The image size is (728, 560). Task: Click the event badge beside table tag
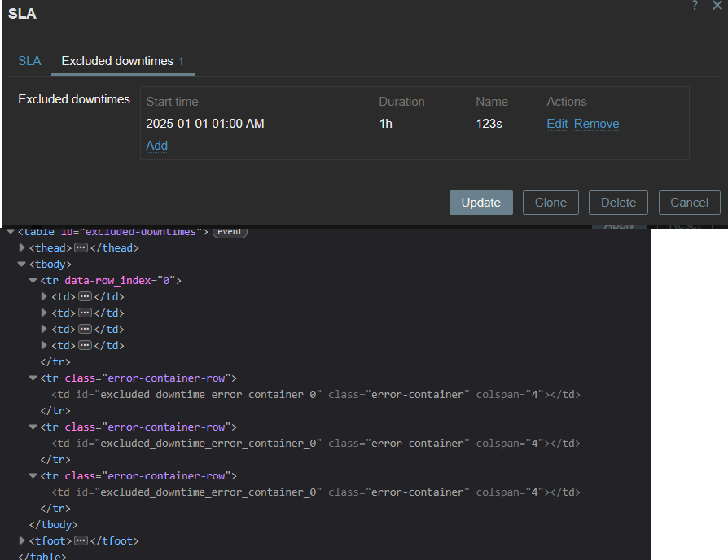(230, 231)
